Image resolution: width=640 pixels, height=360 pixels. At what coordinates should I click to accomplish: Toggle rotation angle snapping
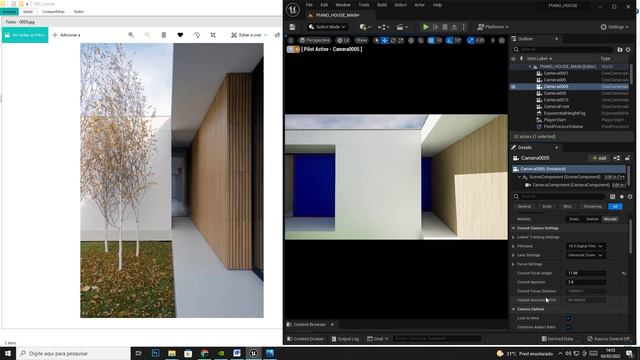point(449,40)
